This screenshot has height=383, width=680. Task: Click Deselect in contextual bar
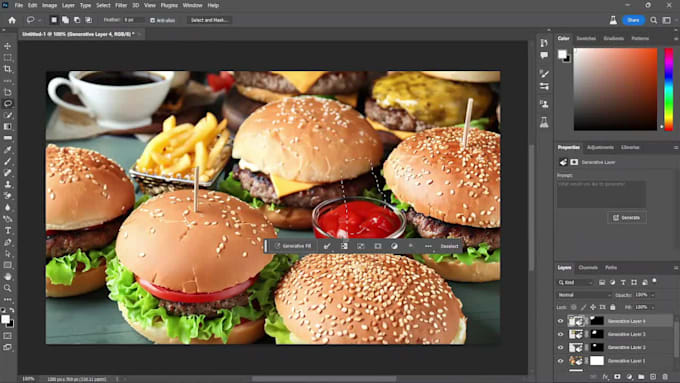coord(449,246)
